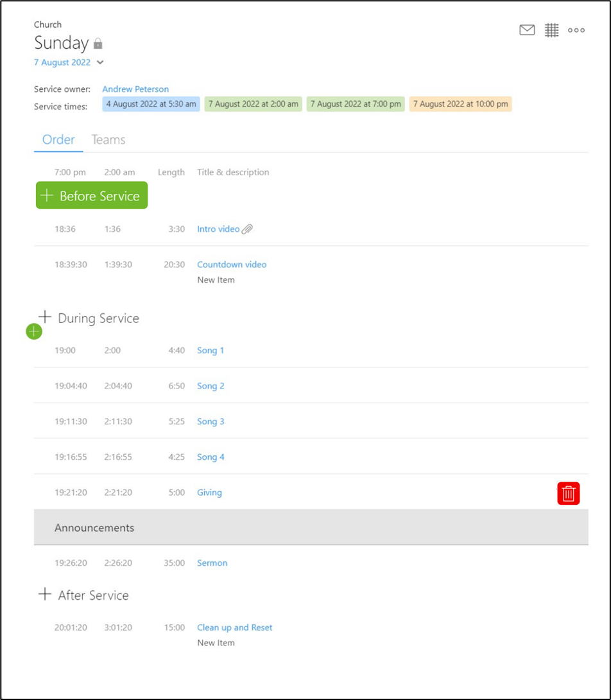The height and width of the screenshot is (700, 611).
Task: Click the paperclip attachment icon on Intro video
Action: coord(247,229)
